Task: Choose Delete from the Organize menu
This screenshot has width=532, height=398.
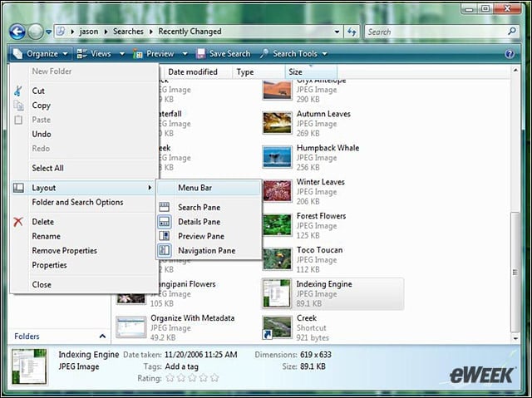Action: coord(85,222)
